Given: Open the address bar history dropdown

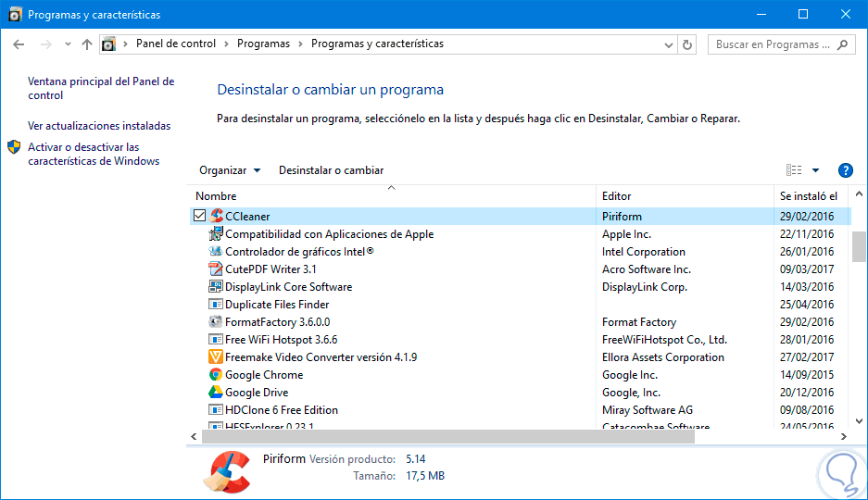Looking at the screenshot, I should (668, 44).
